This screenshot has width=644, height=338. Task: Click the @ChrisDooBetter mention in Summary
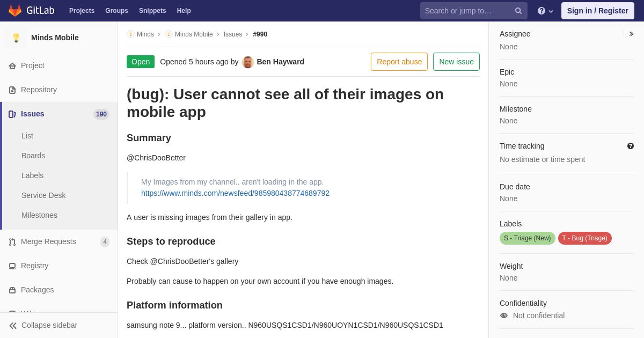click(156, 158)
